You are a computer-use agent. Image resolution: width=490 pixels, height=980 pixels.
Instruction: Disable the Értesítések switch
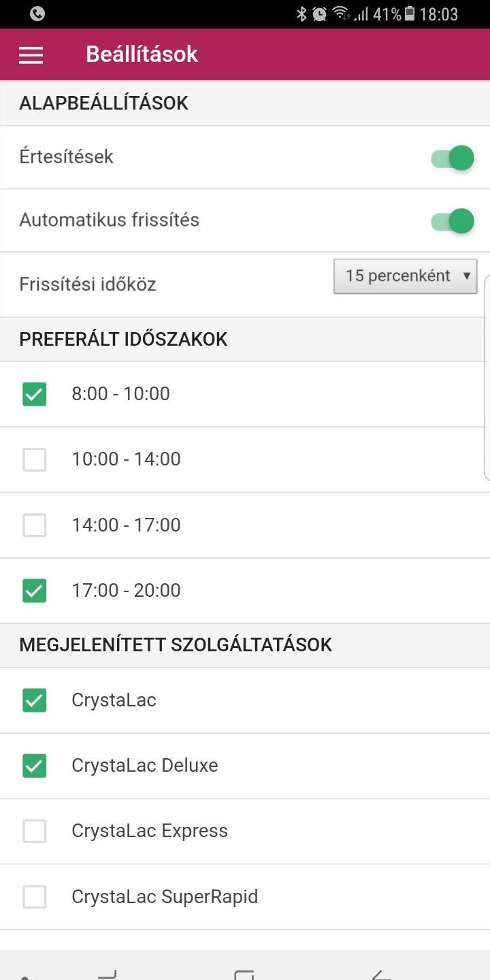click(x=453, y=158)
